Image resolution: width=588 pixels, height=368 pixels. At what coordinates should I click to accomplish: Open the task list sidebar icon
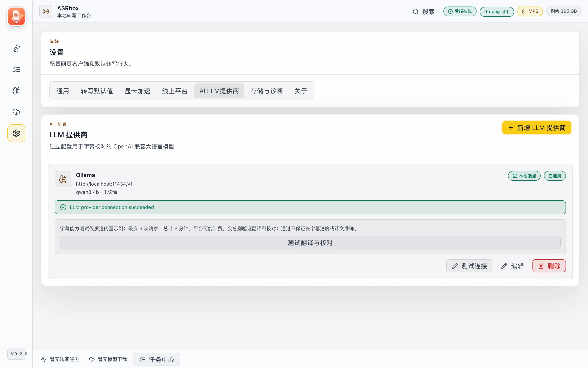point(16,70)
